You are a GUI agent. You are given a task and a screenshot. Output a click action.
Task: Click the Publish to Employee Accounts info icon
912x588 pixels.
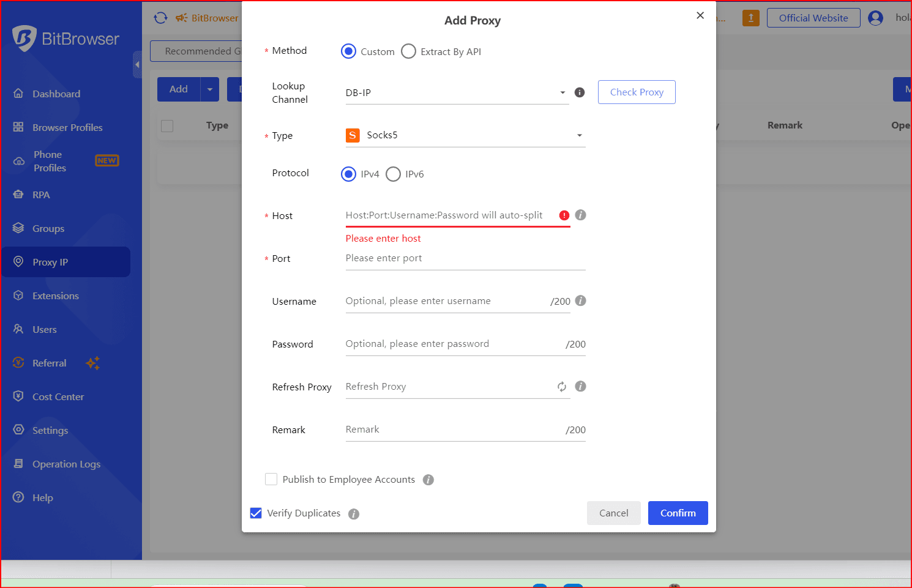pos(428,480)
